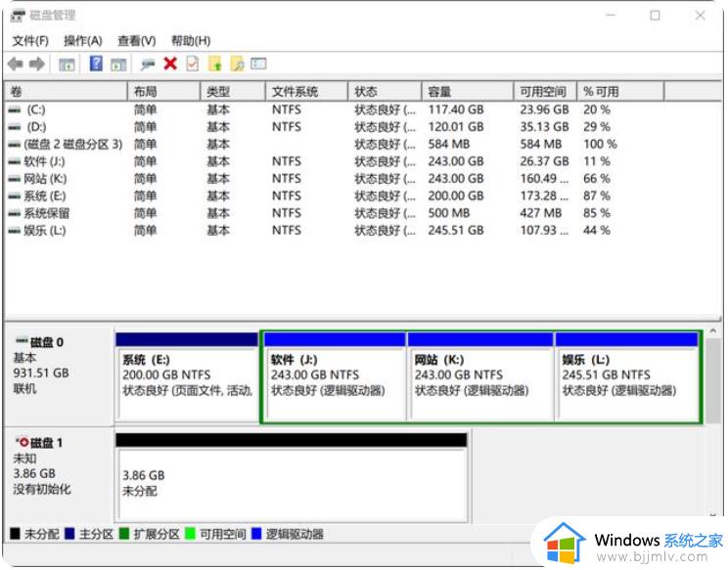Click the 427 MB free space cell
Screen dimensions: 728x570
pos(540,213)
